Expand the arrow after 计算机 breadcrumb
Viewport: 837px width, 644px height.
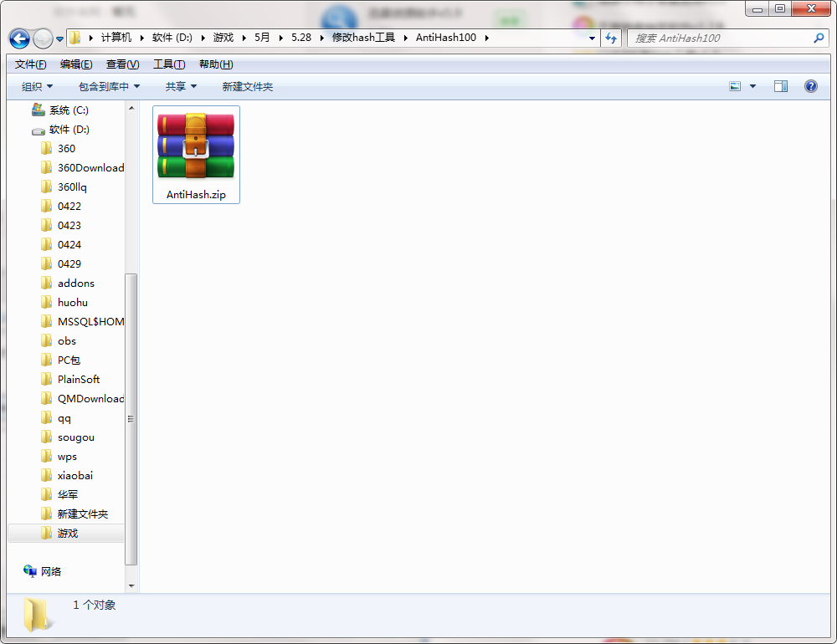(x=142, y=38)
